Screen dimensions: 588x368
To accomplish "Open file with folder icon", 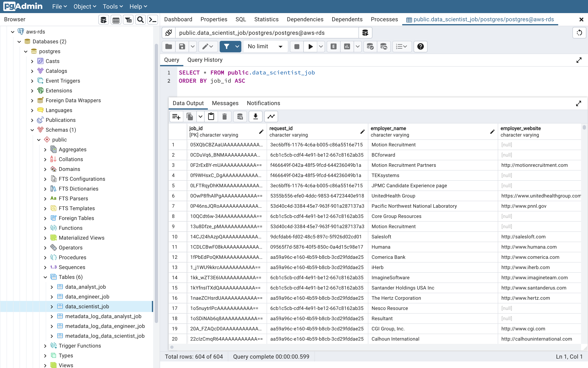I will [x=169, y=46].
